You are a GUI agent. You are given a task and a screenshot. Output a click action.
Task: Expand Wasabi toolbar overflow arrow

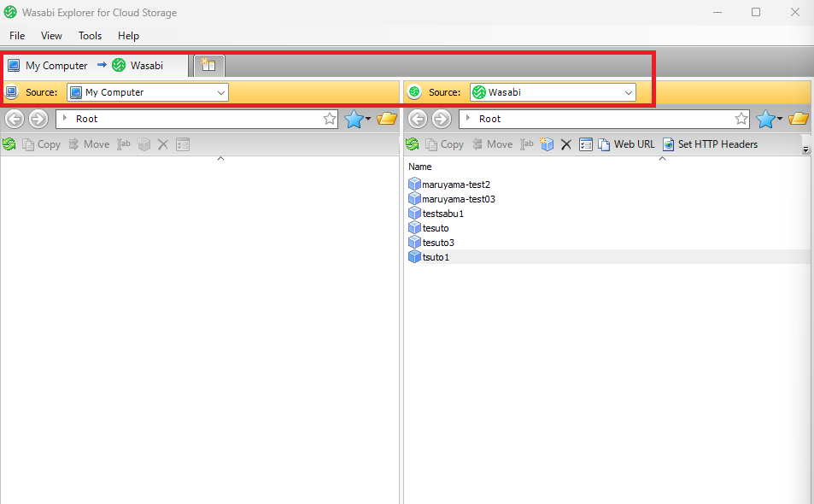[x=805, y=149]
